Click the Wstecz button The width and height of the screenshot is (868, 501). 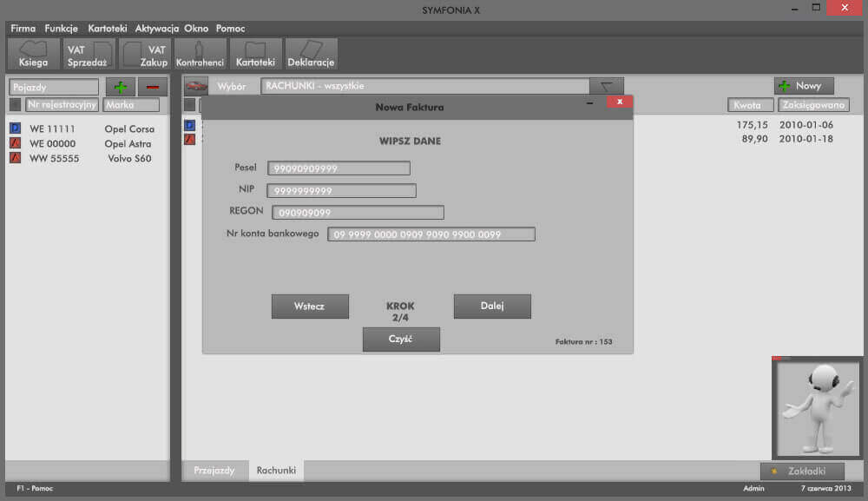[310, 307]
